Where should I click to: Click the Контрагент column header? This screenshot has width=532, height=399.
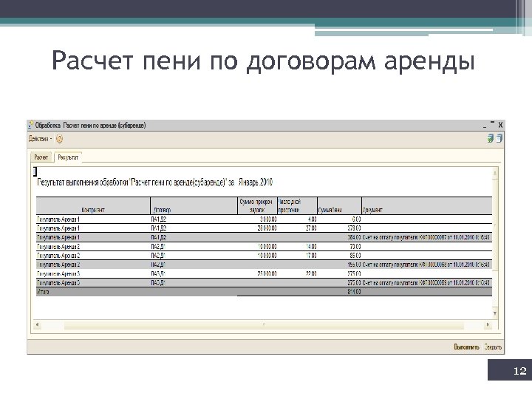tap(93, 206)
